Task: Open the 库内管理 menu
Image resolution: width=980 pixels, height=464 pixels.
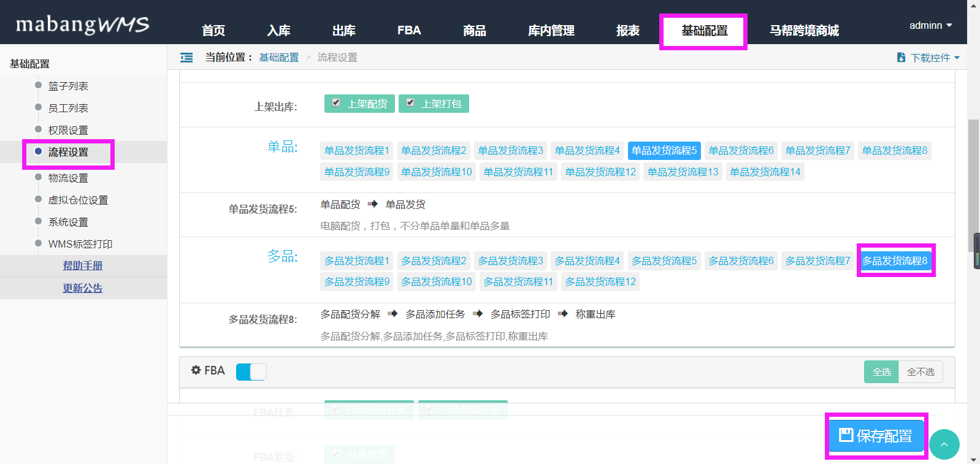Action: click(551, 31)
